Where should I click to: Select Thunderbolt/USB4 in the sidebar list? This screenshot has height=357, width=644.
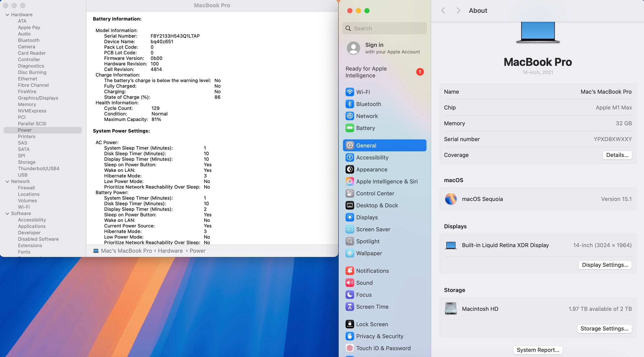(39, 169)
